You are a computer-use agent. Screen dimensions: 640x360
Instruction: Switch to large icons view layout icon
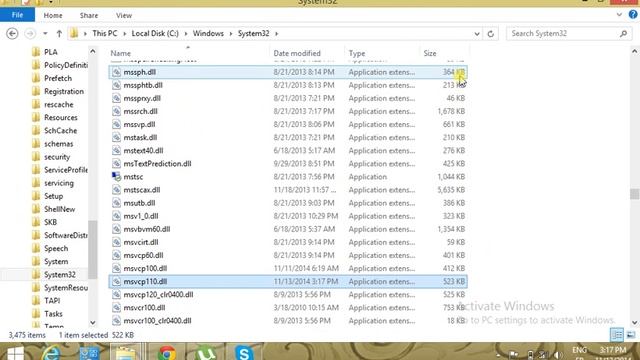click(631, 335)
